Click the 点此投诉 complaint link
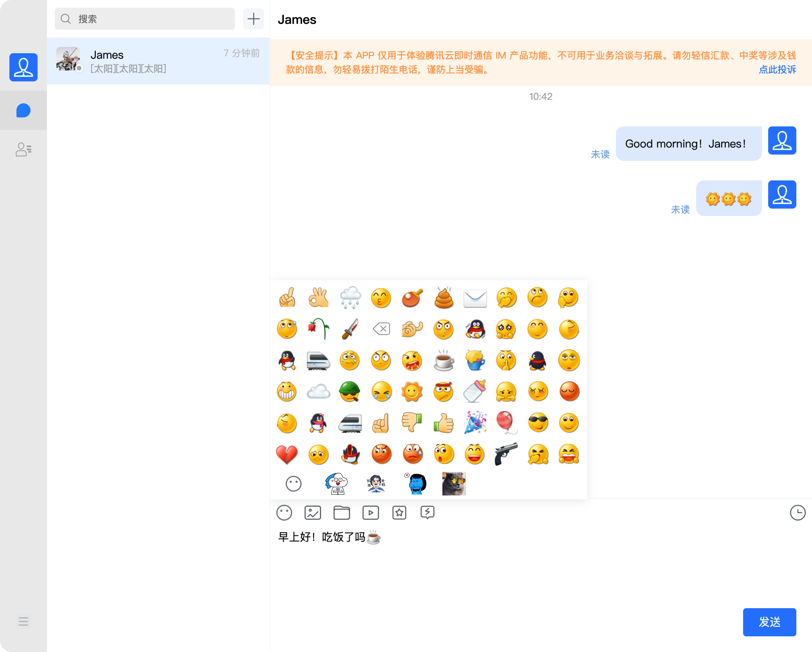Screen dimensions: 812x652 pos(777,70)
